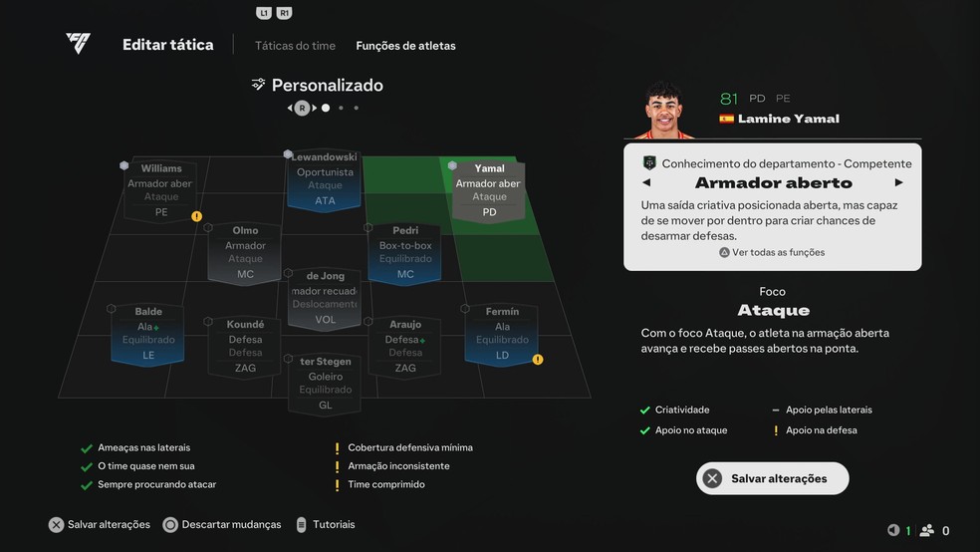This screenshot has height=552, width=980.
Task: Open Tutoriais prompt
Action: (x=326, y=524)
